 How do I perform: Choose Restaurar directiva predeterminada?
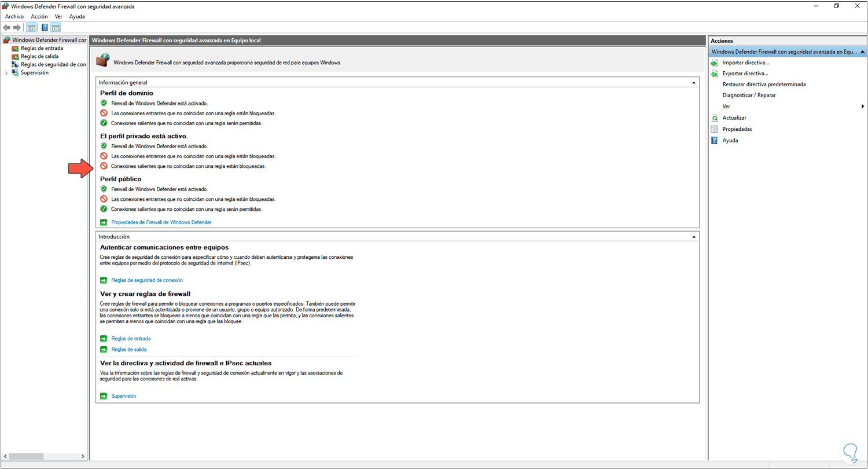[x=764, y=85]
